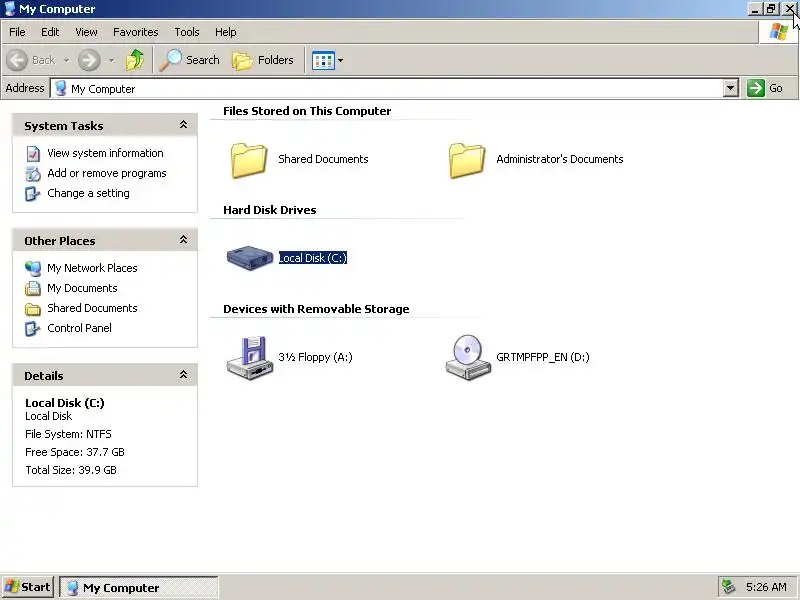Go forward using the Forward arrow button
The image size is (800, 600).
coord(89,60)
